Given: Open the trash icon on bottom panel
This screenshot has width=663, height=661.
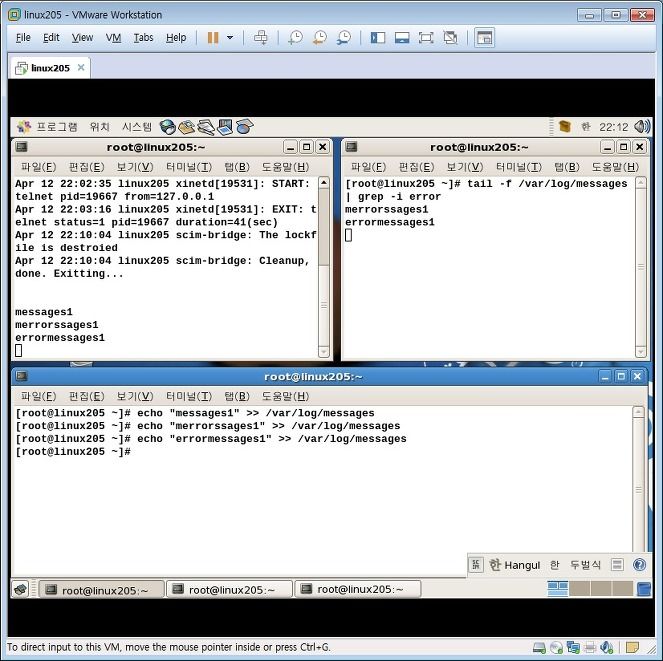Looking at the screenshot, I should point(644,589).
